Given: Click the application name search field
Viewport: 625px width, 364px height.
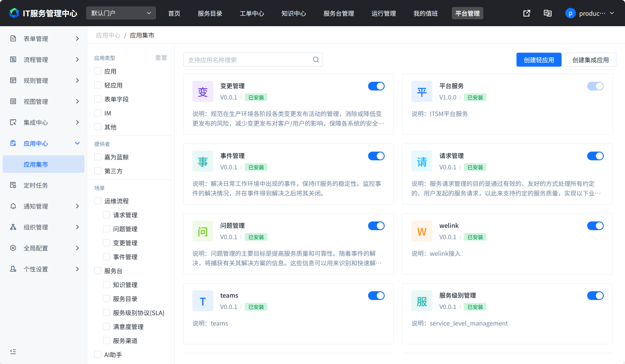Looking at the screenshot, I should coord(247,60).
